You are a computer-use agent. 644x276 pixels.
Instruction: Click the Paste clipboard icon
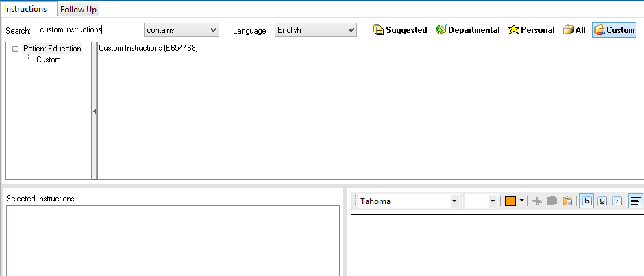click(567, 201)
